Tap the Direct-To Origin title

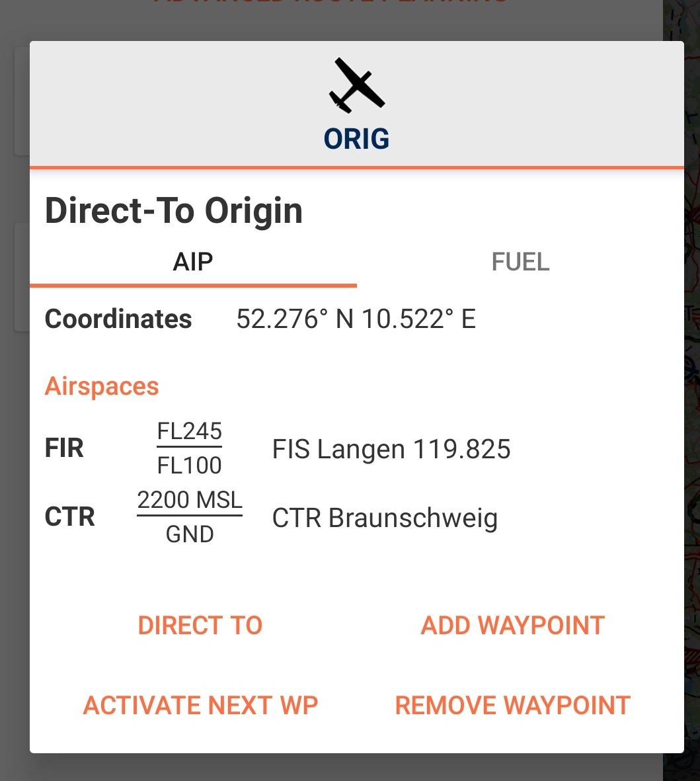click(x=174, y=211)
